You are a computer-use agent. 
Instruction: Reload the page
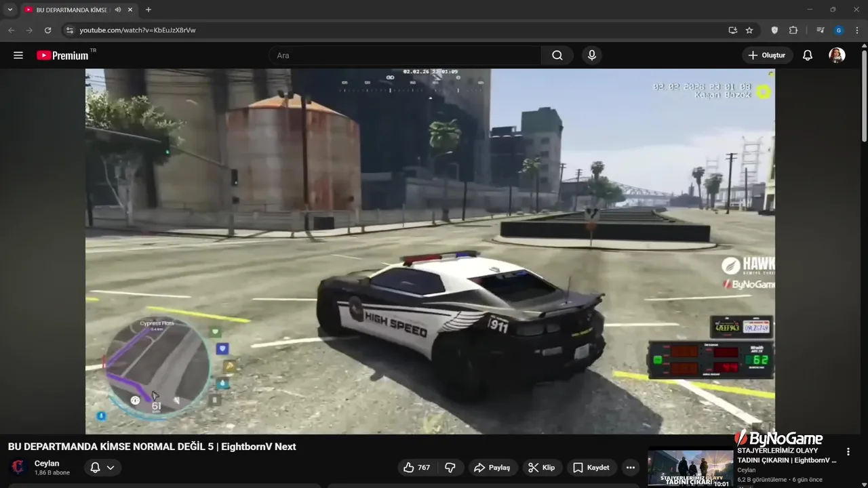click(x=47, y=30)
